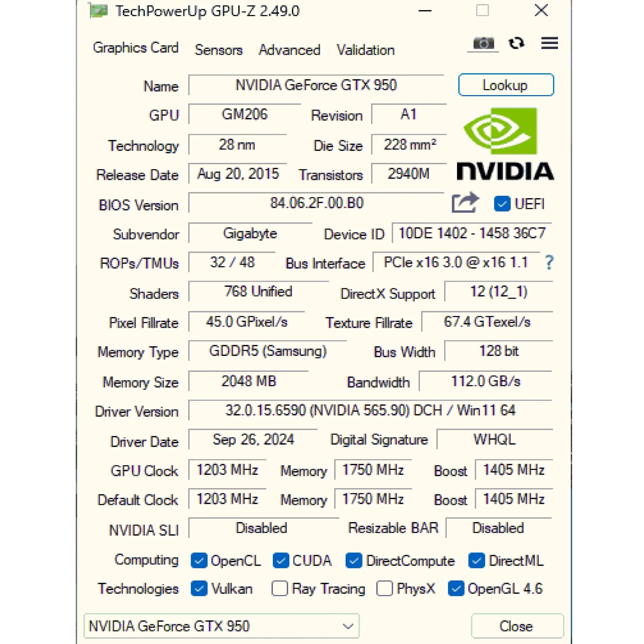Switch to the Sensors tab
The height and width of the screenshot is (644, 644).
(x=219, y=50)
